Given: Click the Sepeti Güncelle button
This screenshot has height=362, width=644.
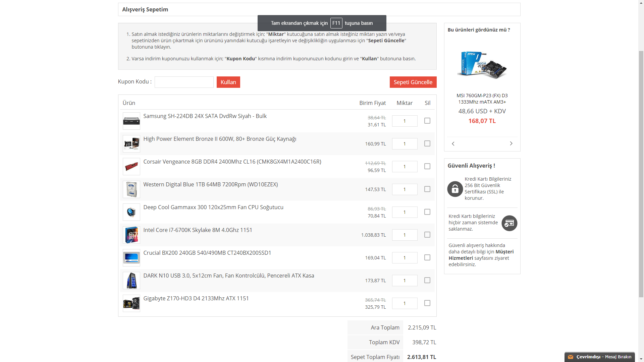Looking at the screenshot, I should 413,82.
